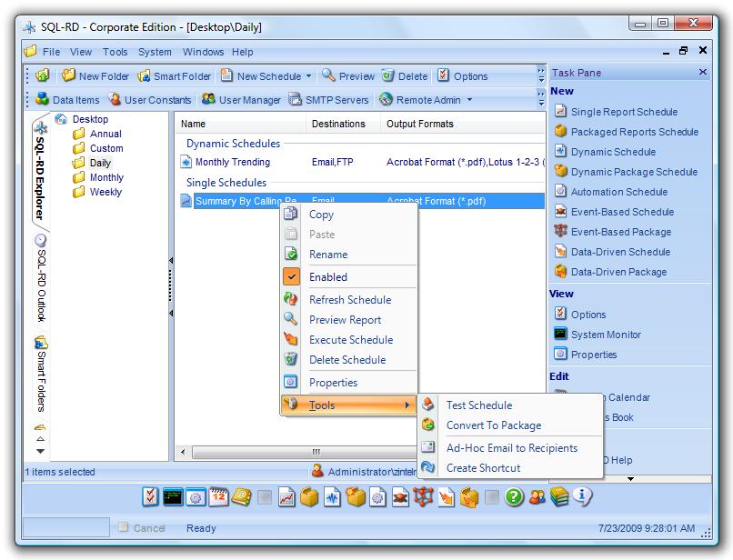The image size is (733, 560).
Task: Open the File menu
Action: pyautogui.click(x=52, y=52)
